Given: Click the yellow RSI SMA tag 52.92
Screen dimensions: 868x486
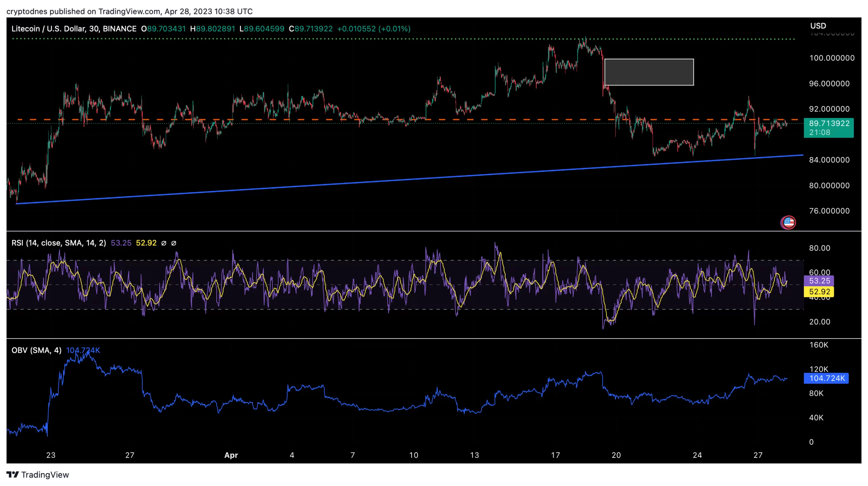Looking at the screenshot, I should [819, 291].
